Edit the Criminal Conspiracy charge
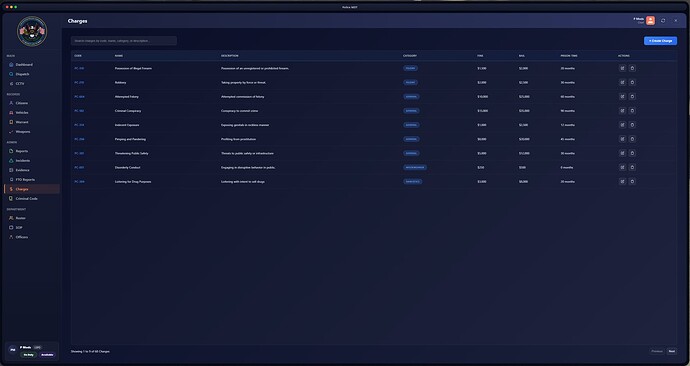Screen dimensions: 690x366 [622, 111]
